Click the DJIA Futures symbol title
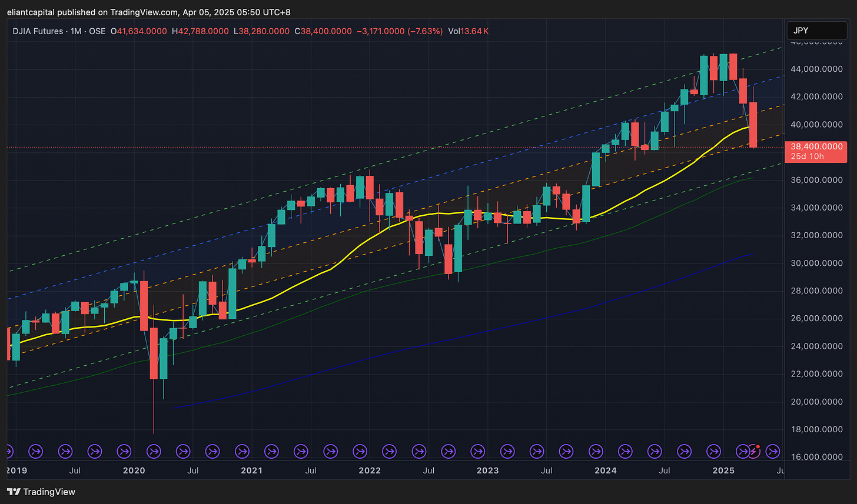The width and height of the screenshot is (857, 504). 36,31
